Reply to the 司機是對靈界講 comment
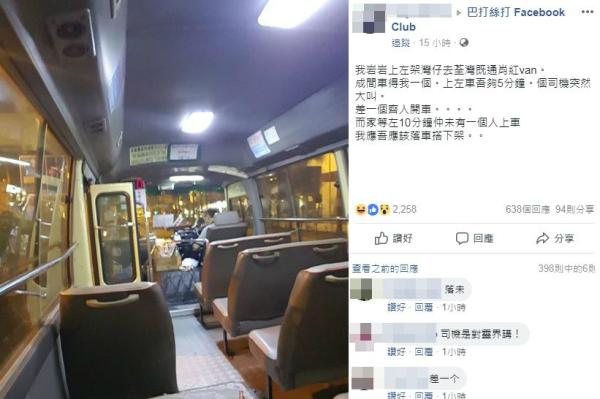The image size is (600, 399). pyautogui.click(x=424, y=352)
